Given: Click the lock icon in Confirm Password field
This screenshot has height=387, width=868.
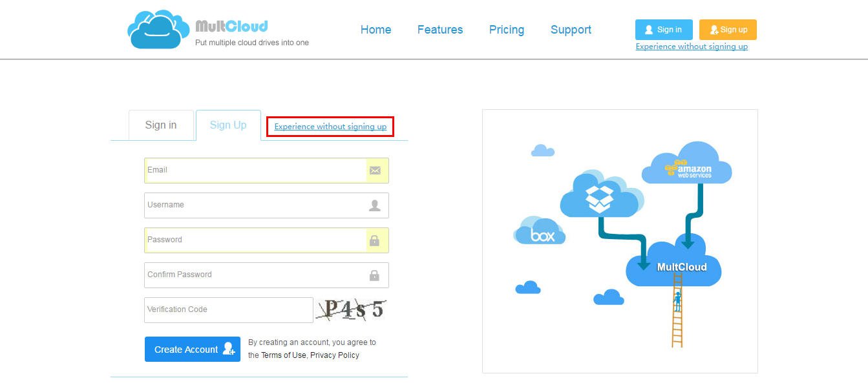Looking at the screenshot, I should click(x=374, y=275).
